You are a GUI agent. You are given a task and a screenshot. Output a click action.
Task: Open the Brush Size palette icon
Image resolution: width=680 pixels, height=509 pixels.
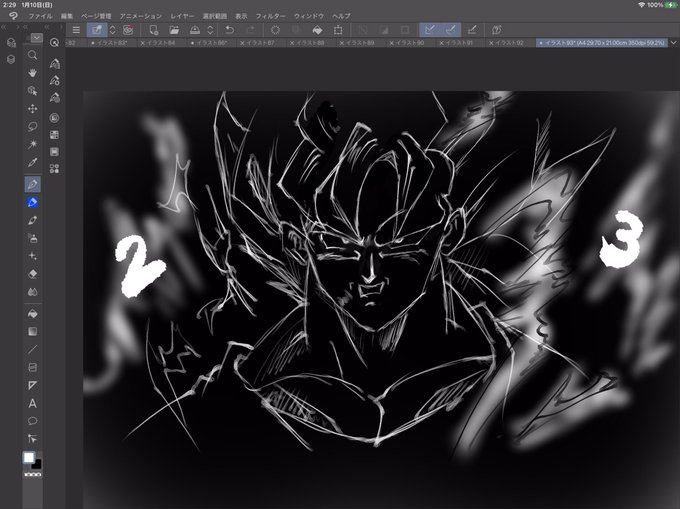55,98
